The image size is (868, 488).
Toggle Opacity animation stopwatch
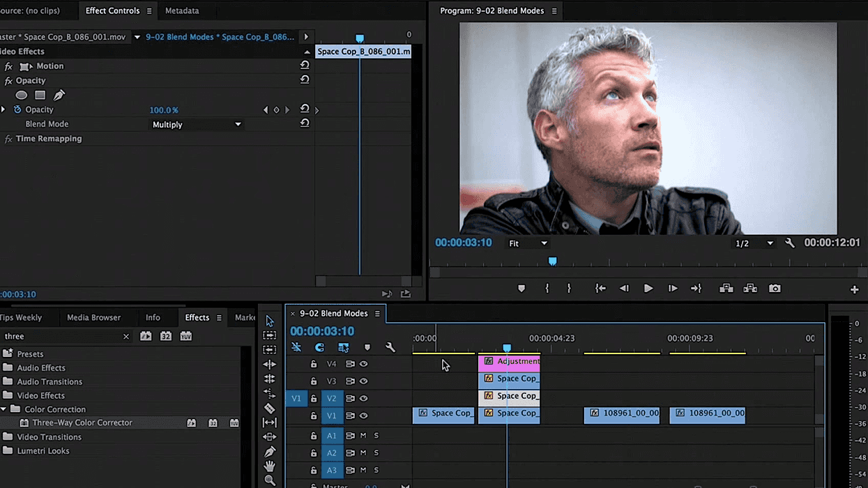(17, 109)
